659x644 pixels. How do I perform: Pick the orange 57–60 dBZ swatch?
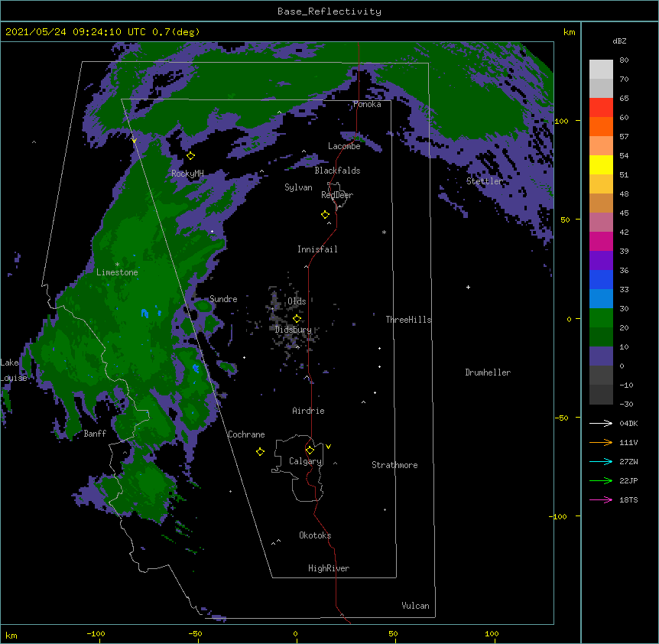coord(601,126)
